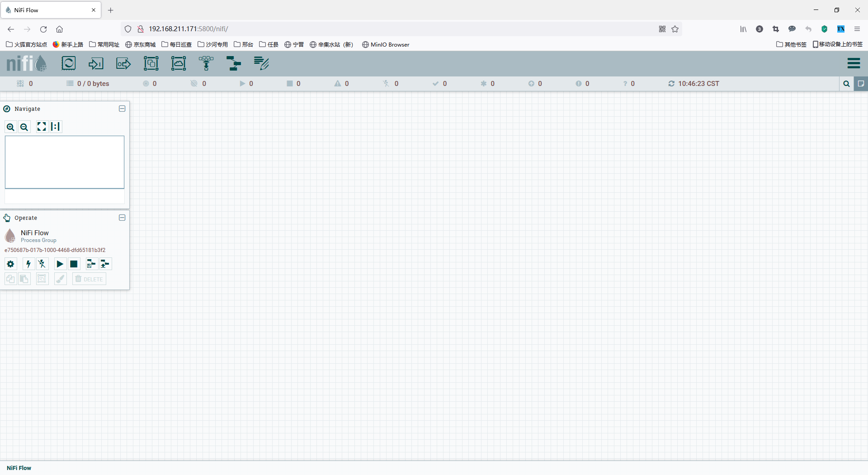Image resolution: width=868 pixels, height=475 pixels.
Task: Zoom in using Navigate panel
Action: tap(10, 127)
